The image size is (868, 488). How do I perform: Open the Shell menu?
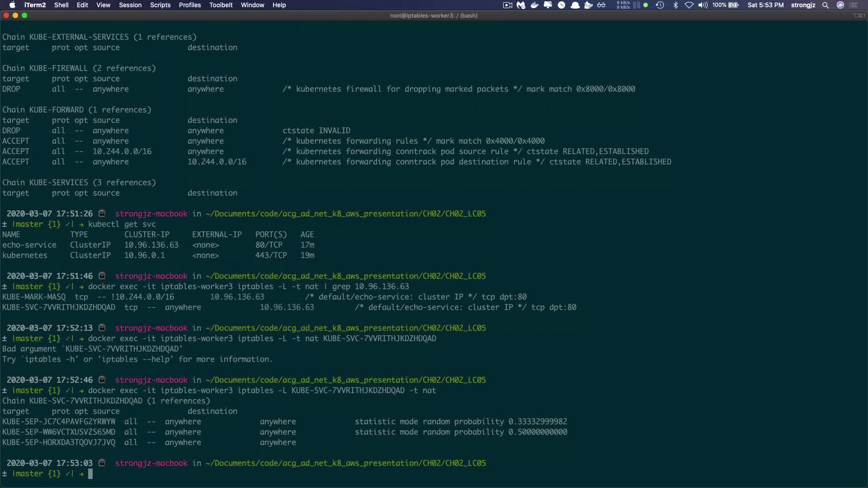pos(61,5)
